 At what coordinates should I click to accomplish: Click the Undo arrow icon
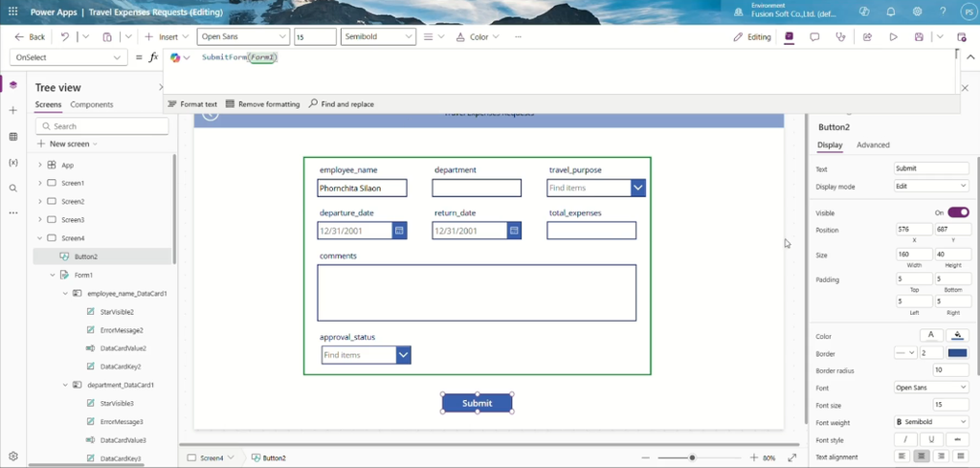(x=65, y=37)
